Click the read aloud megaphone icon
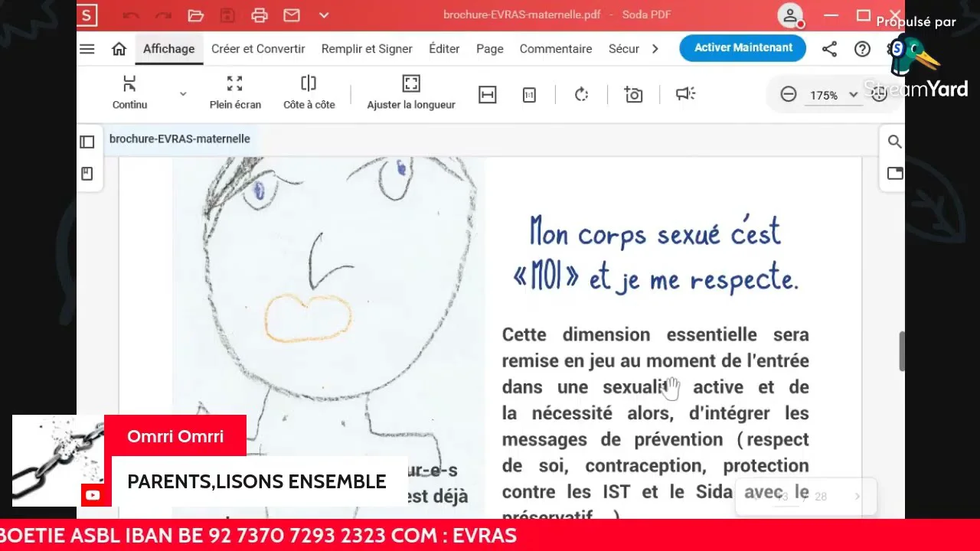The height and width of the screenshot is (551, 980). tap(685, 93)
